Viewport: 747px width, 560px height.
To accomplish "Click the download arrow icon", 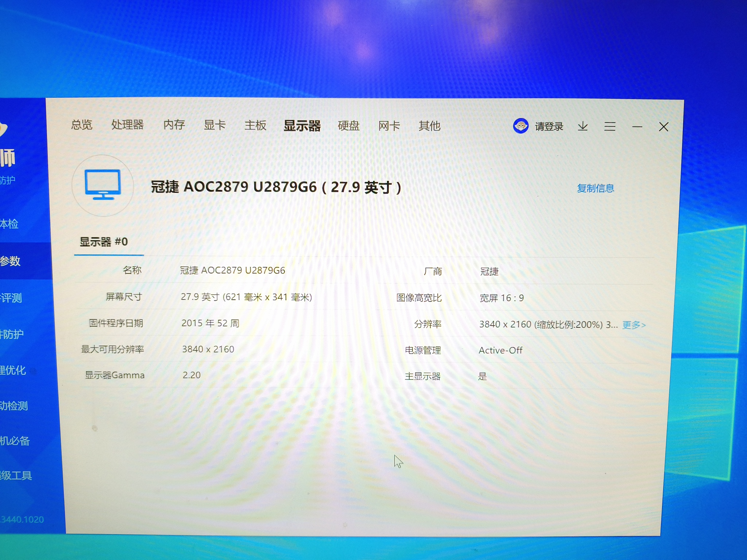I will pos(582,127).
